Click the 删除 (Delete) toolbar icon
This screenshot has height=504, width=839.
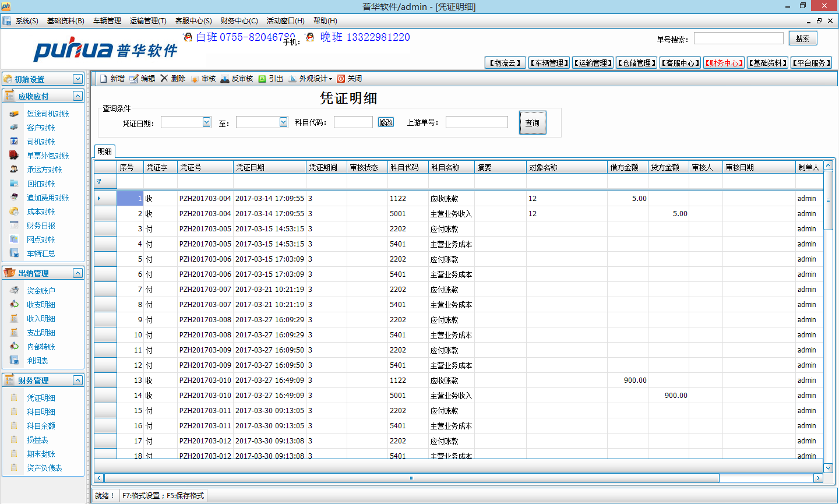164,79
